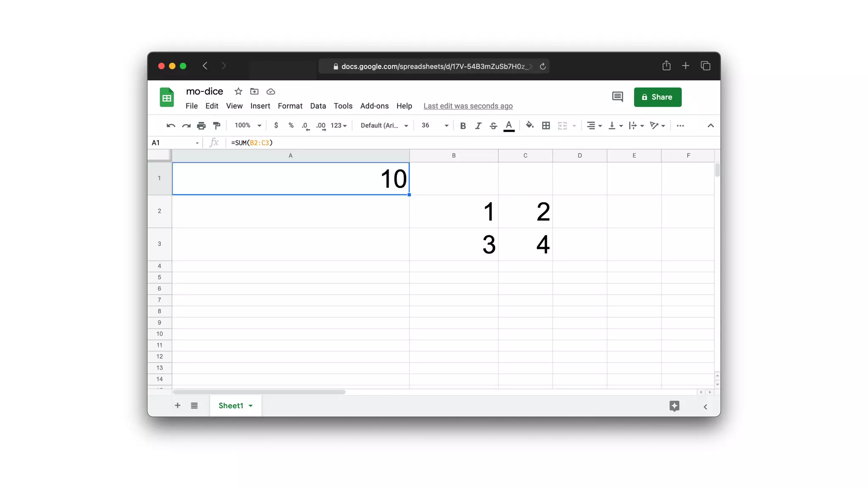Click cell C3 containing 4
868x488 pixels.
(x=525, y=244)
